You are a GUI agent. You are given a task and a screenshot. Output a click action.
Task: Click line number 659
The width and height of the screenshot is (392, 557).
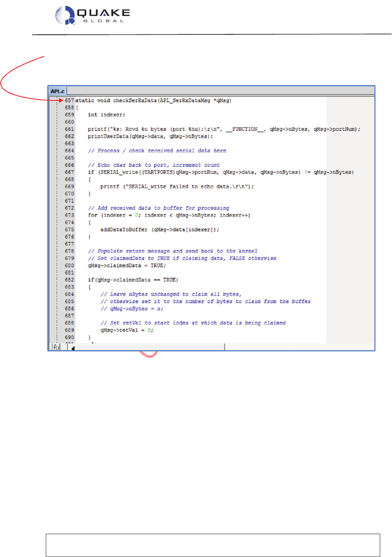pyautogui.click(x=69, y=115)
